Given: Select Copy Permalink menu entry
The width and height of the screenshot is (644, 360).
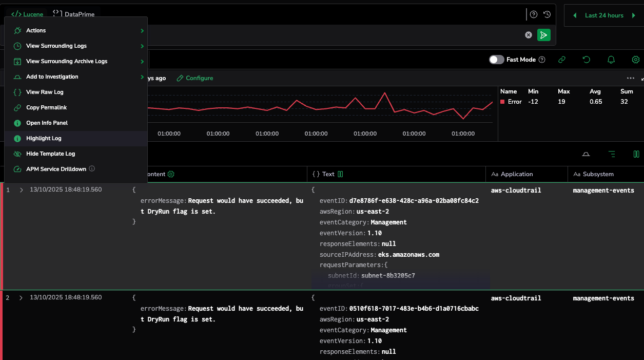Looking at the screenshot, I should (x=46, y=107).
